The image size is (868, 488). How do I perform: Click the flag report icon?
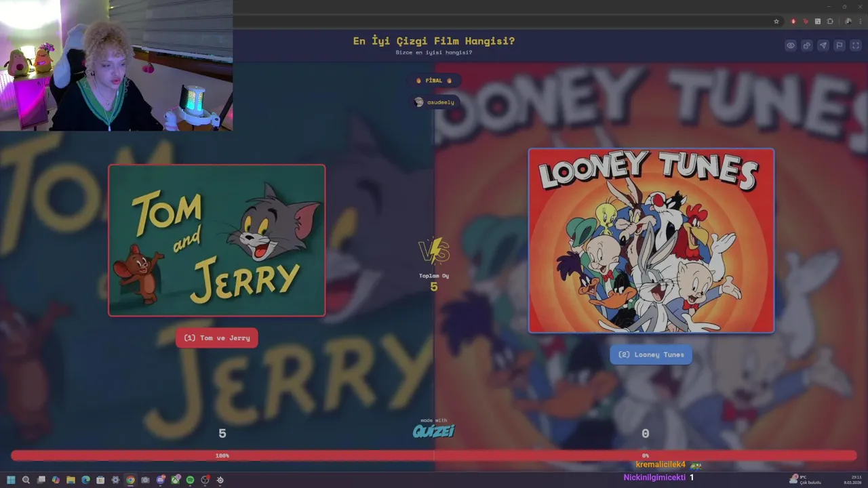[840, 45]
